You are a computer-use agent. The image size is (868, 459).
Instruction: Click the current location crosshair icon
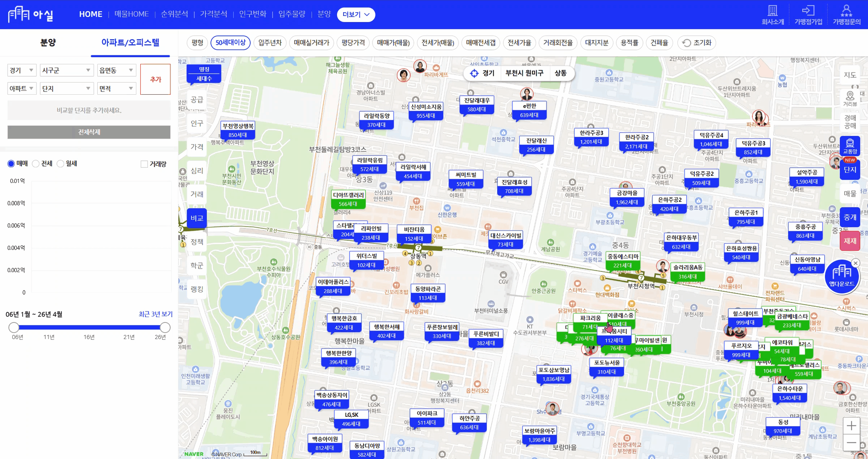[x=474, y=73]
